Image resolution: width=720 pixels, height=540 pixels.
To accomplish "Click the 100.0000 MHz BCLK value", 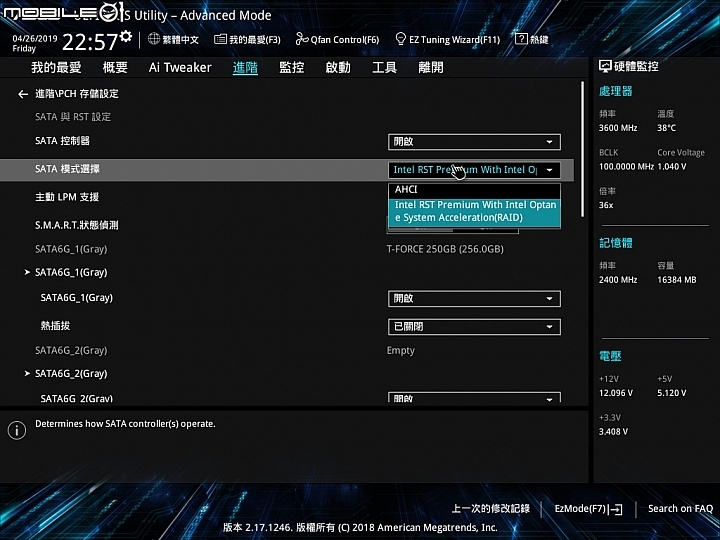I will click(x=626, y=167).
